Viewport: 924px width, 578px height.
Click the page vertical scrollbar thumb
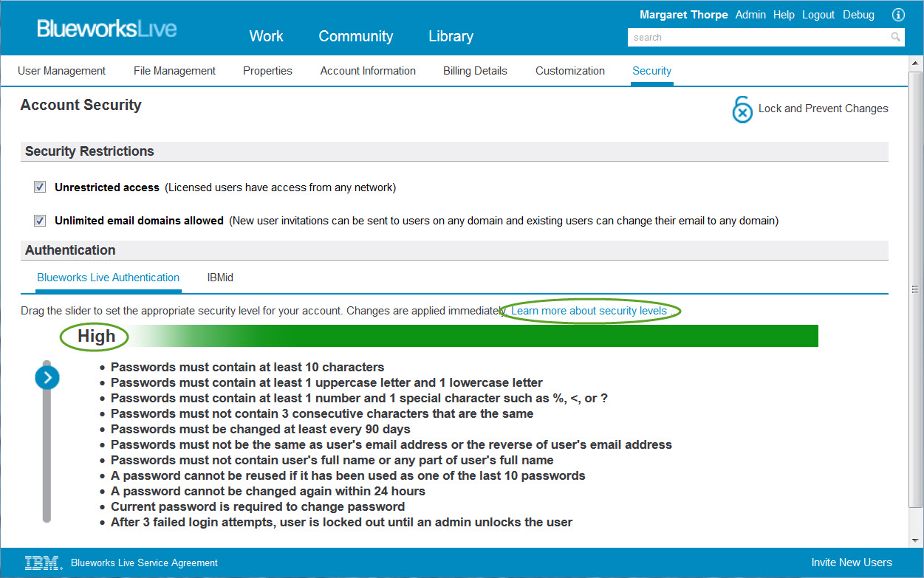click(x=915, y=289)
